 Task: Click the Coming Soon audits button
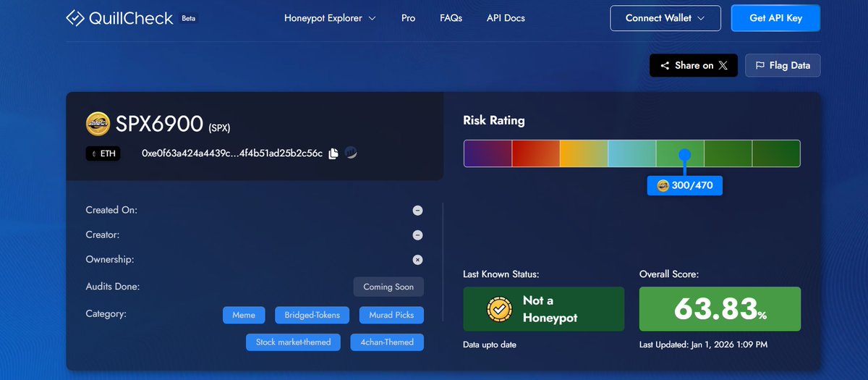coord(388,287)
